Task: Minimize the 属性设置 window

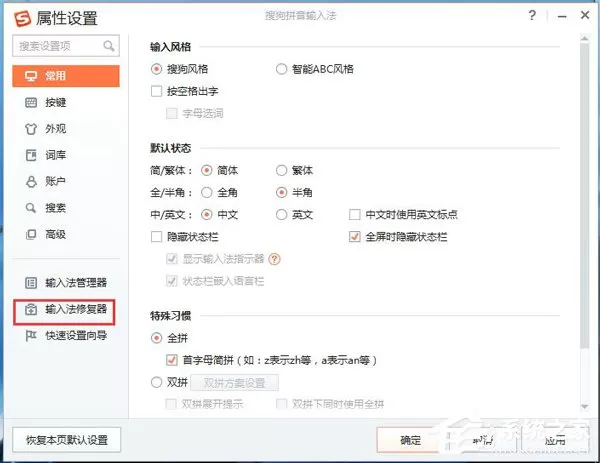Action: coord(562,16)
